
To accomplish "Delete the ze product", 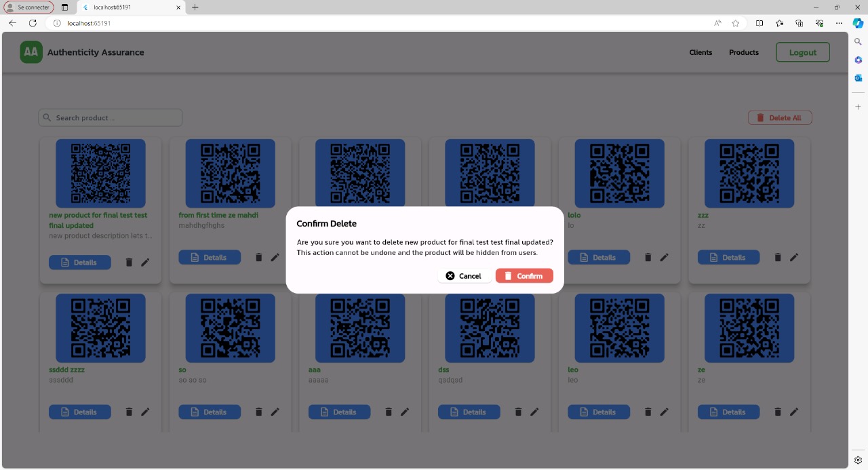I will 778,412.
